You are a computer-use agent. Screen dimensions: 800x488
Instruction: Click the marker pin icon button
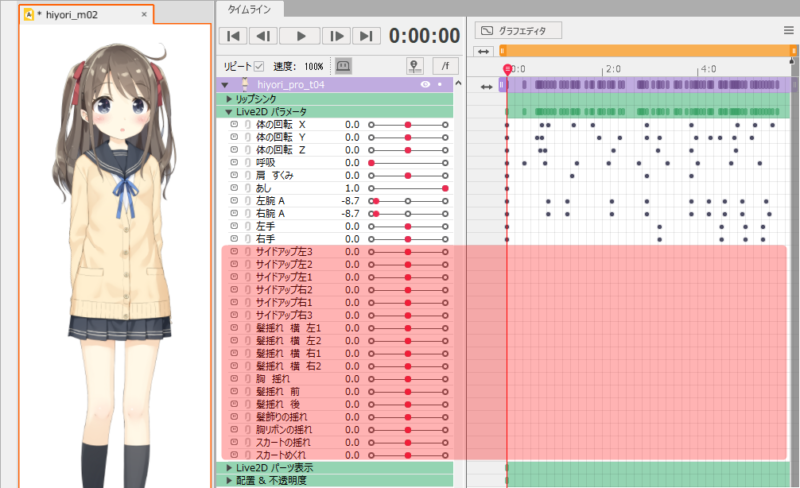(x=415, y=66)
